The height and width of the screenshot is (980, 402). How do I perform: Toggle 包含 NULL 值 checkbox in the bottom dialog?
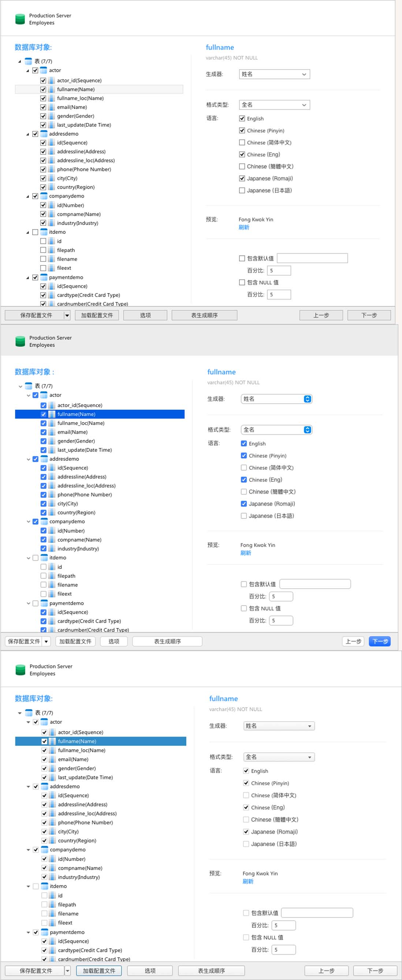246,938
